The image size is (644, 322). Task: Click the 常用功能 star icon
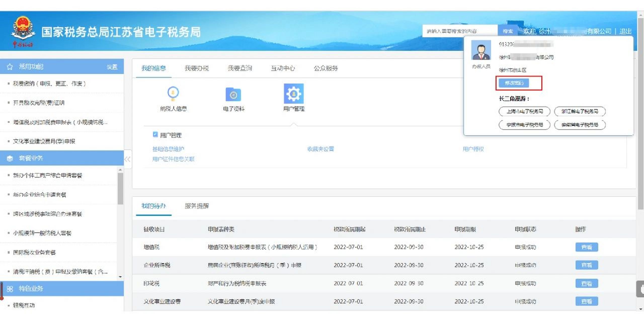(x=10, y=67)
